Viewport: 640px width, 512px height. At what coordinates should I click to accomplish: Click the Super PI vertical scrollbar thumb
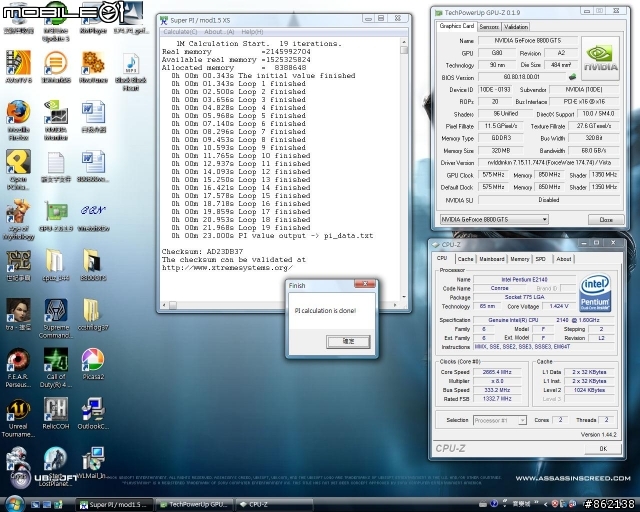[404, 50]
